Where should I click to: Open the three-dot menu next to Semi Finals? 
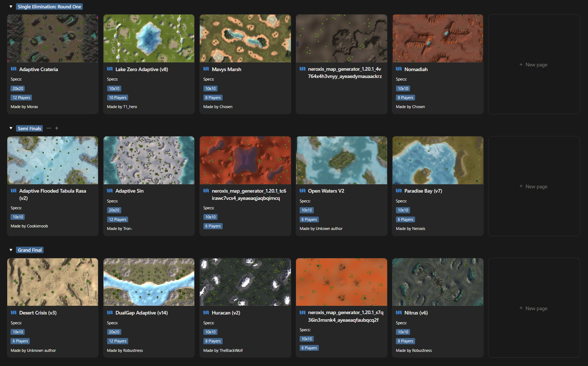coord(49,128)
